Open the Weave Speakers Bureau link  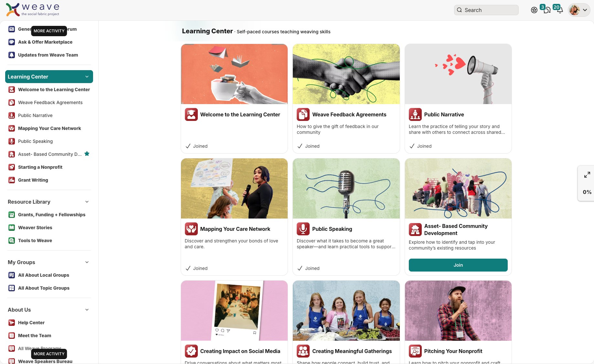click(45, 361)
